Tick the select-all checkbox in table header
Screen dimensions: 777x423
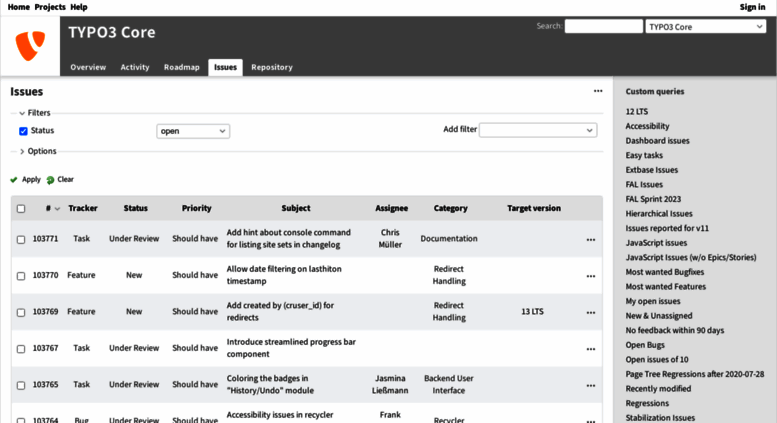[21, 209]
